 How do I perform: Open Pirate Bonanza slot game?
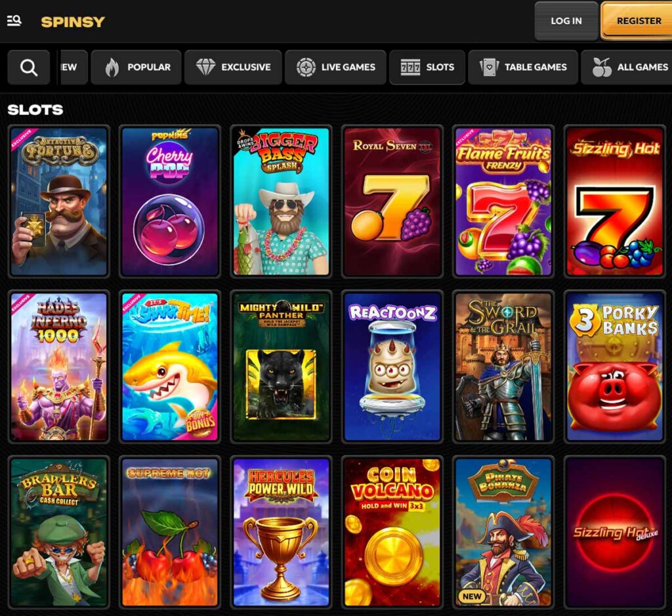503,532
